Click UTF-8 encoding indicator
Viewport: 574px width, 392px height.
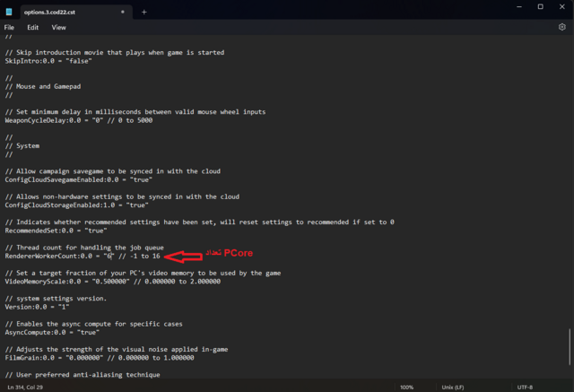[525, 387]
